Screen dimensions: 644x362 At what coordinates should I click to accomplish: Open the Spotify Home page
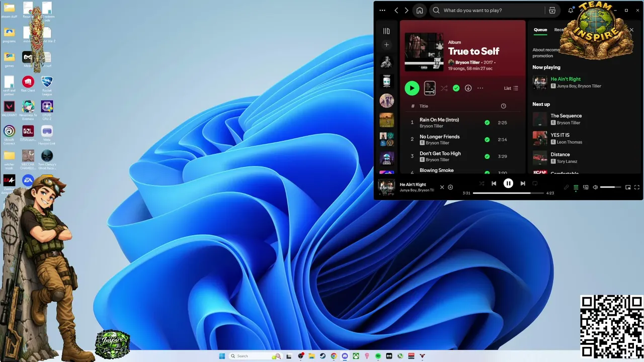[x=420, y=10]
